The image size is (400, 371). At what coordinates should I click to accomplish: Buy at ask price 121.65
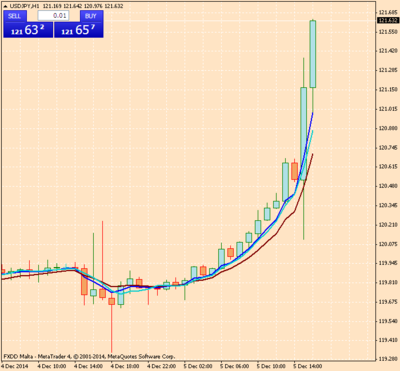tap(79, 30)
